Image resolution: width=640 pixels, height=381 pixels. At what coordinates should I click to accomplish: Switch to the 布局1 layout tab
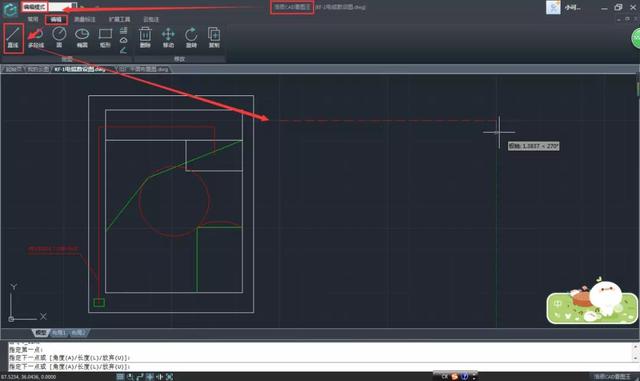[59, 333]
